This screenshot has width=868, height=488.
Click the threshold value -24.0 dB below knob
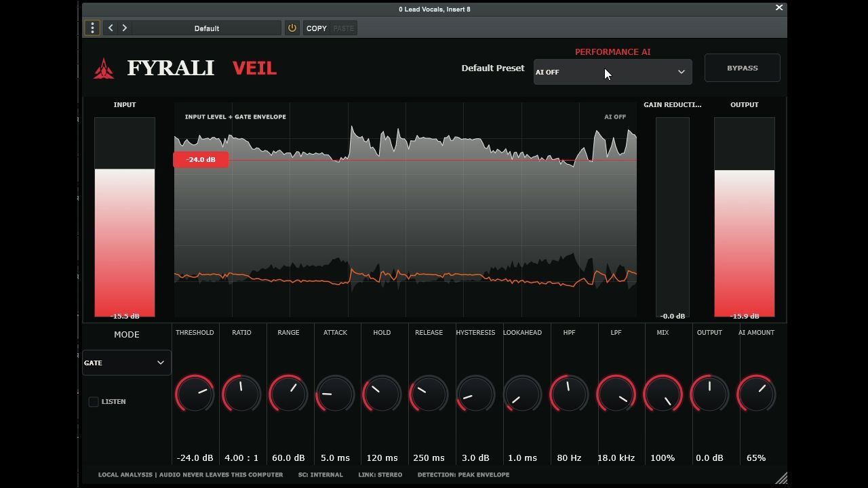coord(195,458)
